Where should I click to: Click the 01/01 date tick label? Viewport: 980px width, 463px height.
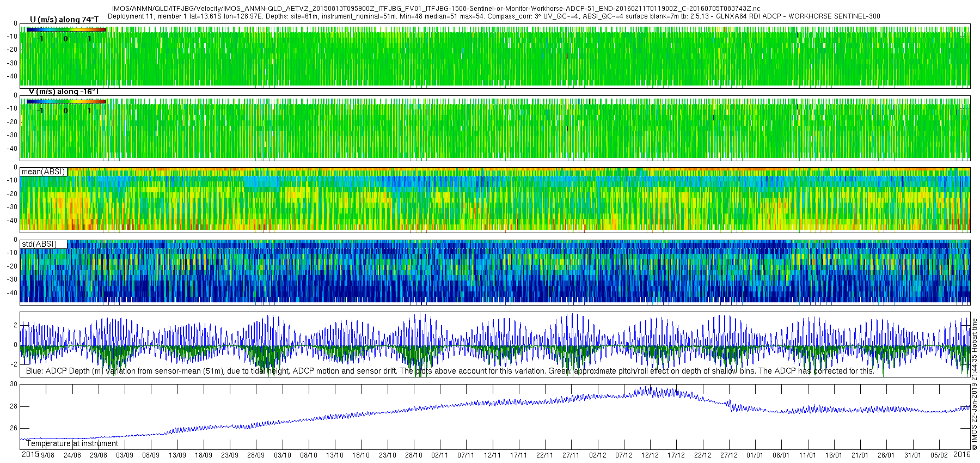coord(755,455)
